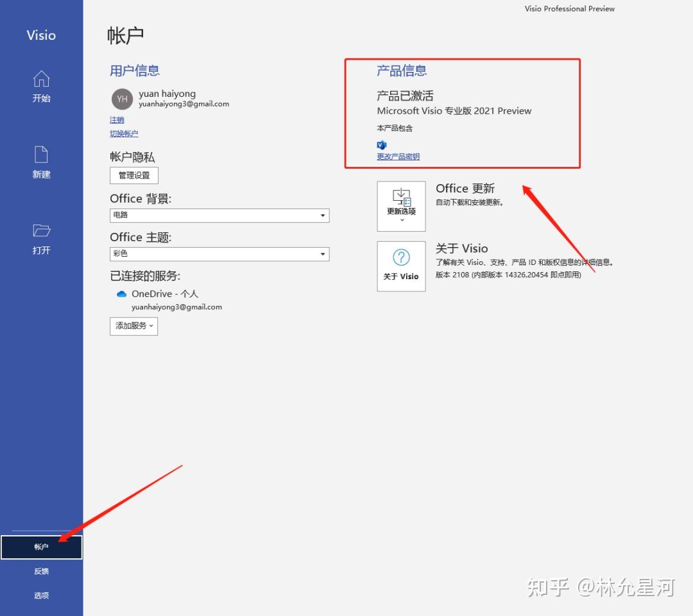The image size is (693, 616).
Task: Click the 注销 sign-out link
Action: point(116,119)
